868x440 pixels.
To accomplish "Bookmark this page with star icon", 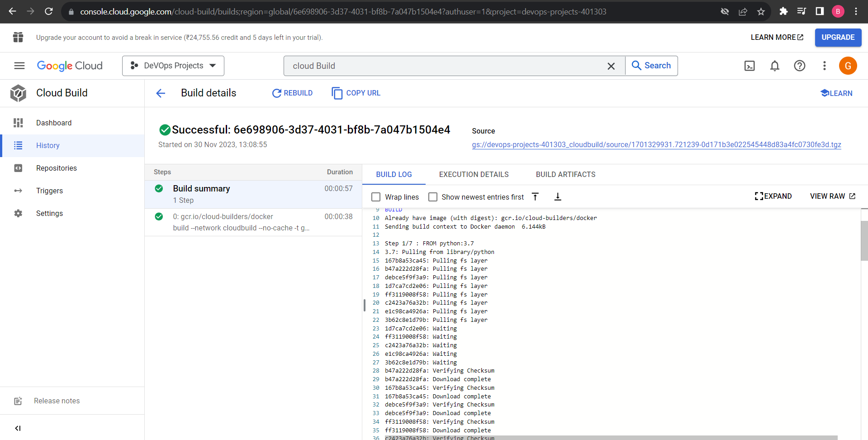I will coord(761,11).
